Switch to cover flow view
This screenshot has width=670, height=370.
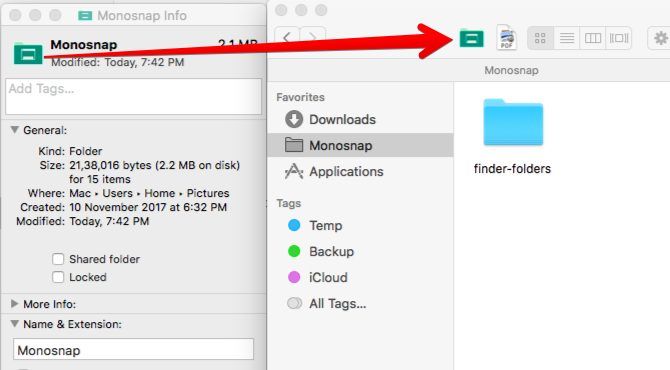coord(619,38)
